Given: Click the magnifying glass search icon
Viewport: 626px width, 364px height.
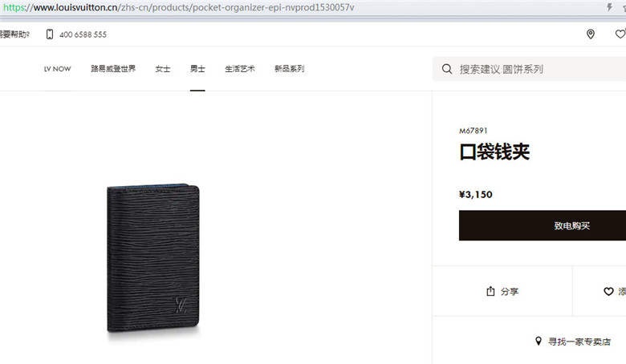Looking at the screenshot, I should click(447, 69).
